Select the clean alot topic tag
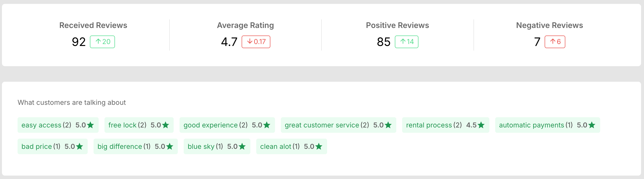 (291, 146)
